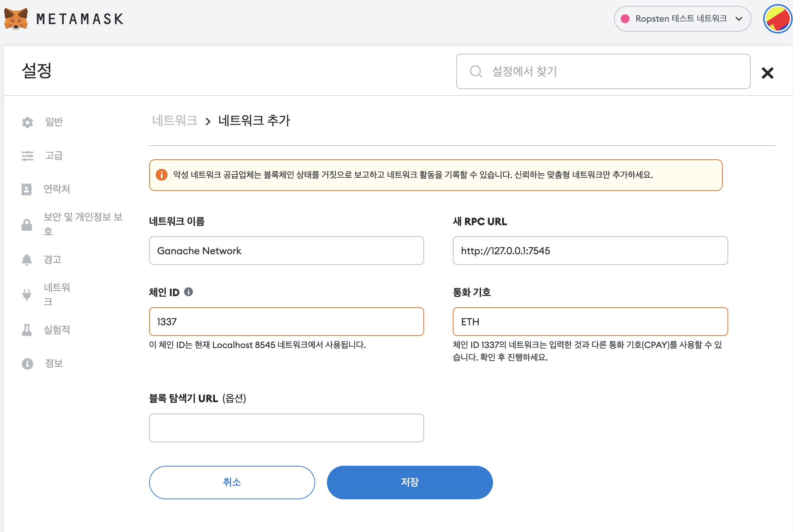Click the CPAY currency symbol warning text
Image resolution: width=793 pixels, height=532 pixels.
coord(587,351)
